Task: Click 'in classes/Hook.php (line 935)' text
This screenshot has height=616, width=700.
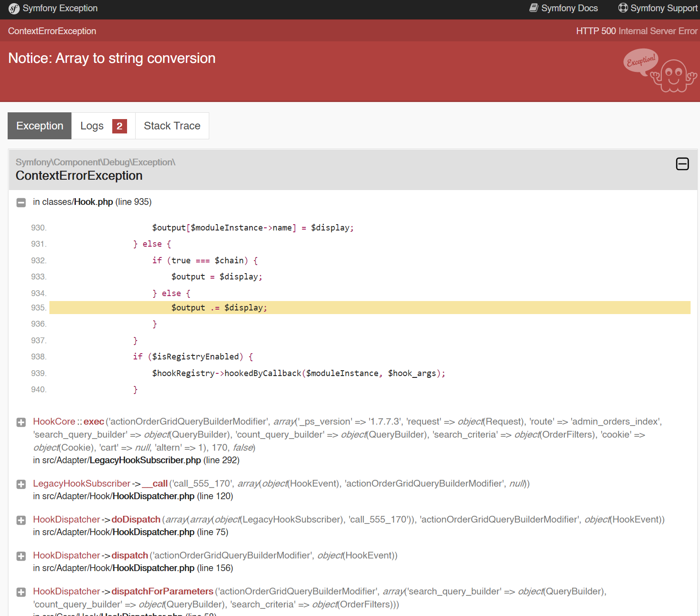Action: click(92, 202)
